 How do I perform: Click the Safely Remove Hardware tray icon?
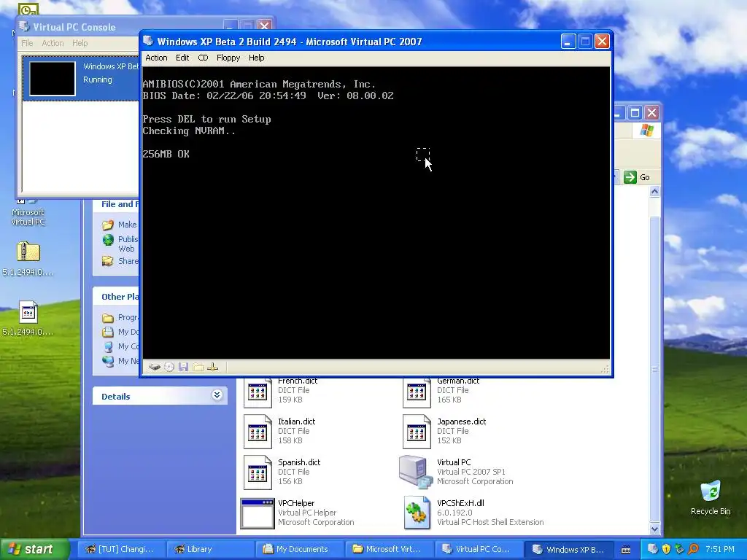[x=679, y=549]
